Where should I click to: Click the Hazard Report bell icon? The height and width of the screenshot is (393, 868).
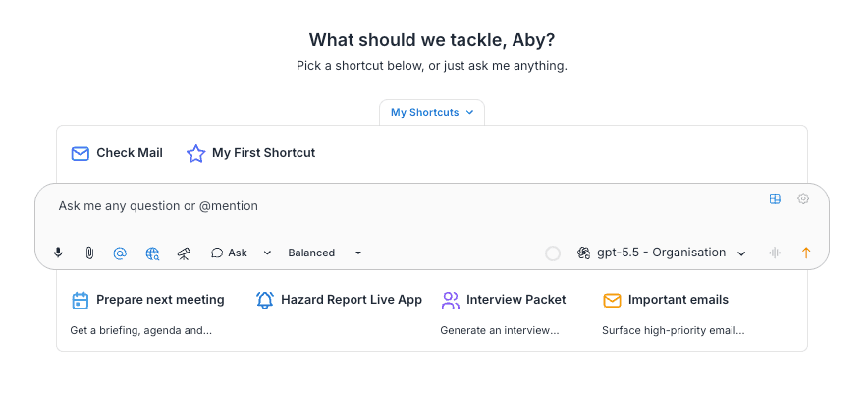(265, 300)
